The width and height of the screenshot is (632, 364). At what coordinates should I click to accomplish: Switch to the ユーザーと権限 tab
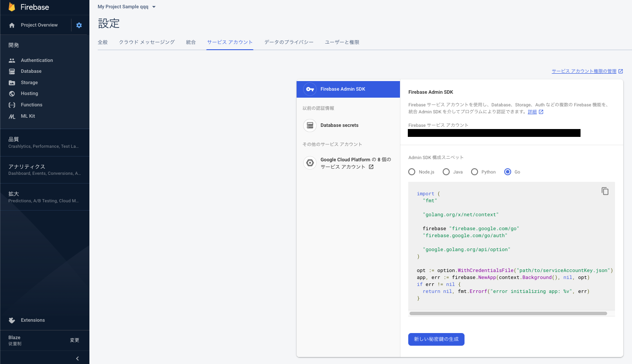pyautogui.click(x=342, y=42)
